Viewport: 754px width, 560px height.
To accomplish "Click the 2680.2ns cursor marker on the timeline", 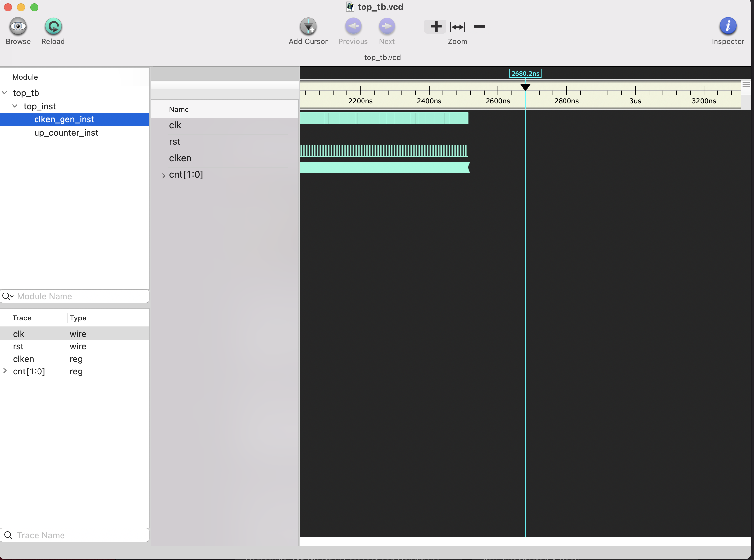I will (525, 73).
